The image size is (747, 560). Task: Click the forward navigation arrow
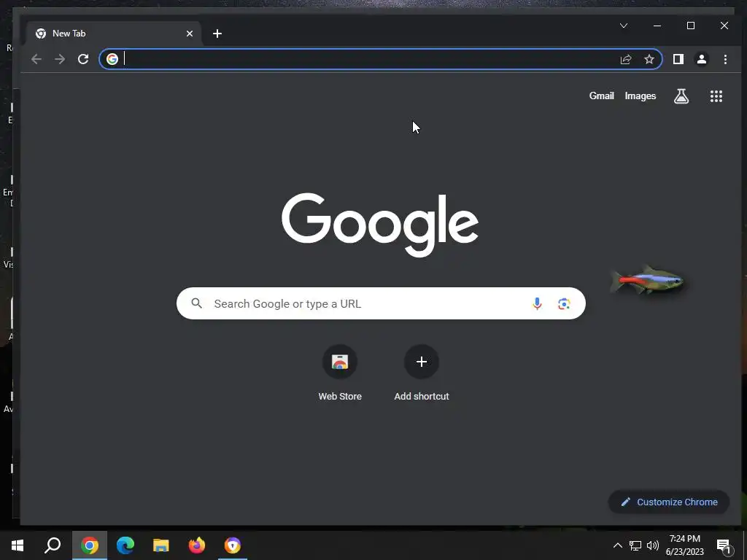click(60, 59)
